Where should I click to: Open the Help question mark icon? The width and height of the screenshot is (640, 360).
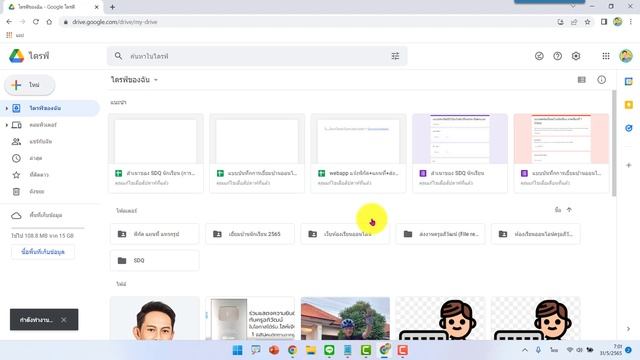(558, 56)
